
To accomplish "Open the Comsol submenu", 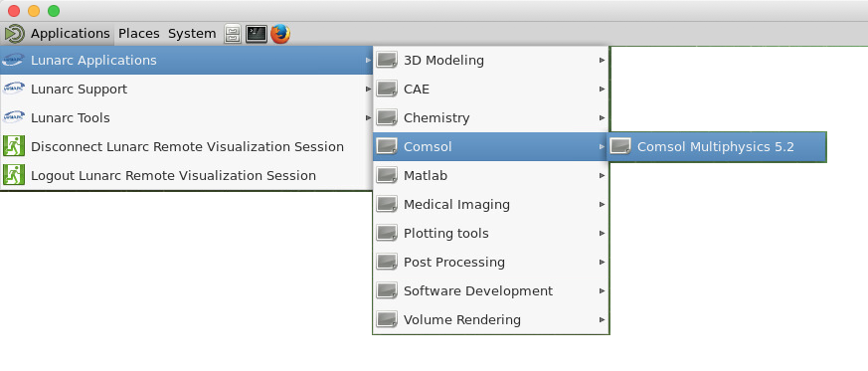I will point(491,147).
